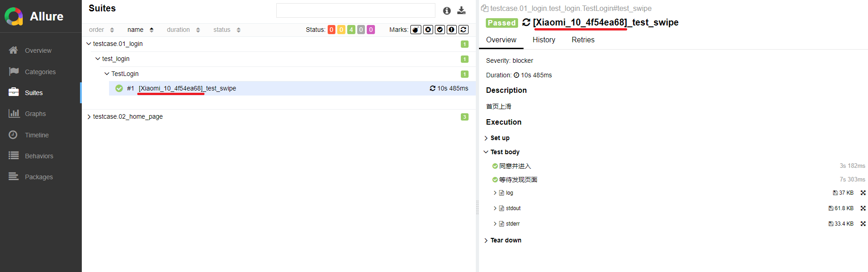Image resolution: width=868 pixels, height=272 pixels.
Task: Open Categories in the sidebar
Action: (40, 72)
